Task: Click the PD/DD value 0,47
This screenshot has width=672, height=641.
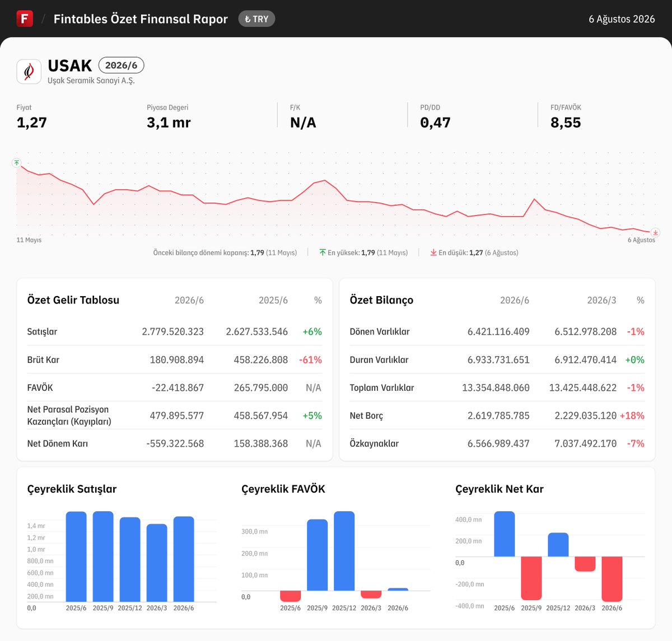Action: (435, 123)
